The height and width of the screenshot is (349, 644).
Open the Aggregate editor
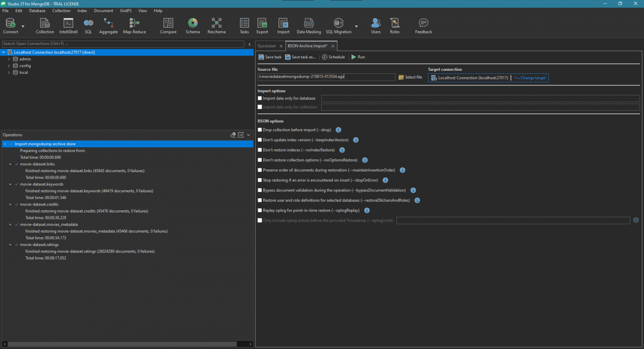(108, 26)
